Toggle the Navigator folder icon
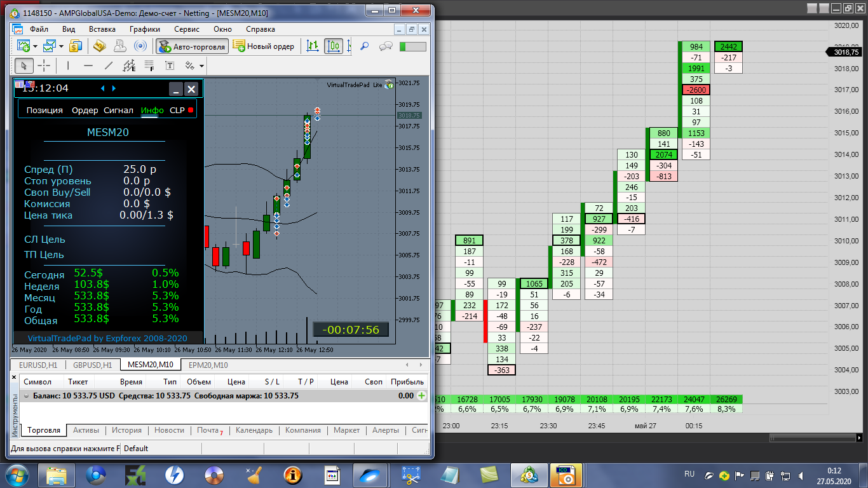 (x=99, y=46)
